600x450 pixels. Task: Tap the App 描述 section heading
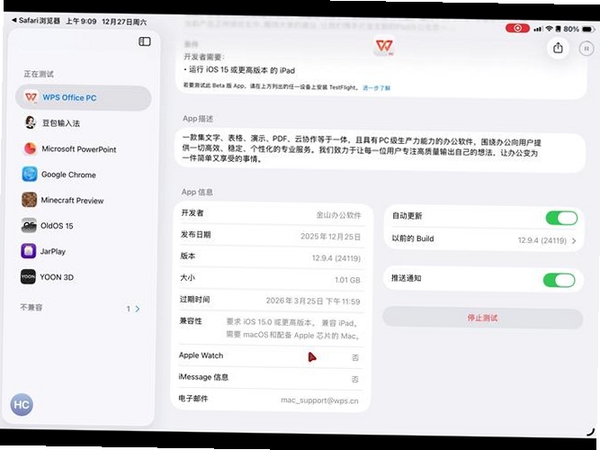197,119
